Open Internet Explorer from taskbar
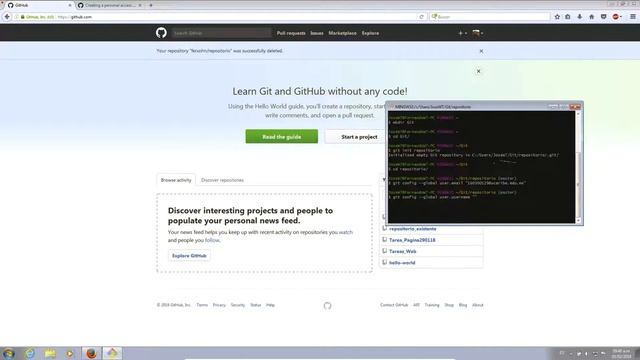The width and height of the screenshot is (640, 360). (x=30, y=353)
